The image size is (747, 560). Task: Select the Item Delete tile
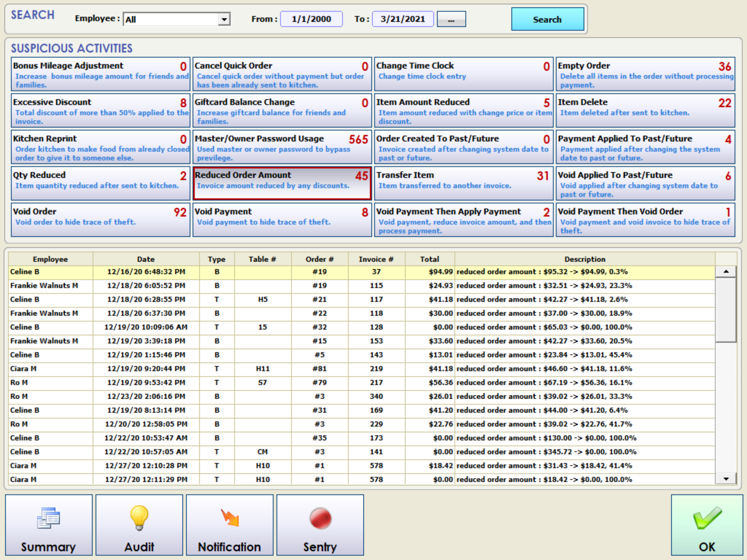point(645,111)
